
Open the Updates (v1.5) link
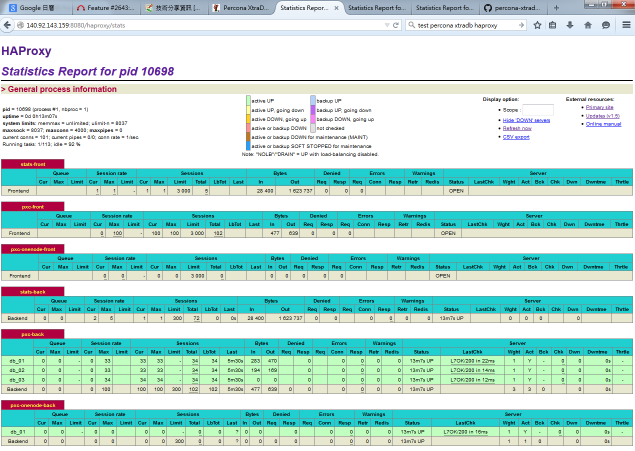click(x=603, y=116)
